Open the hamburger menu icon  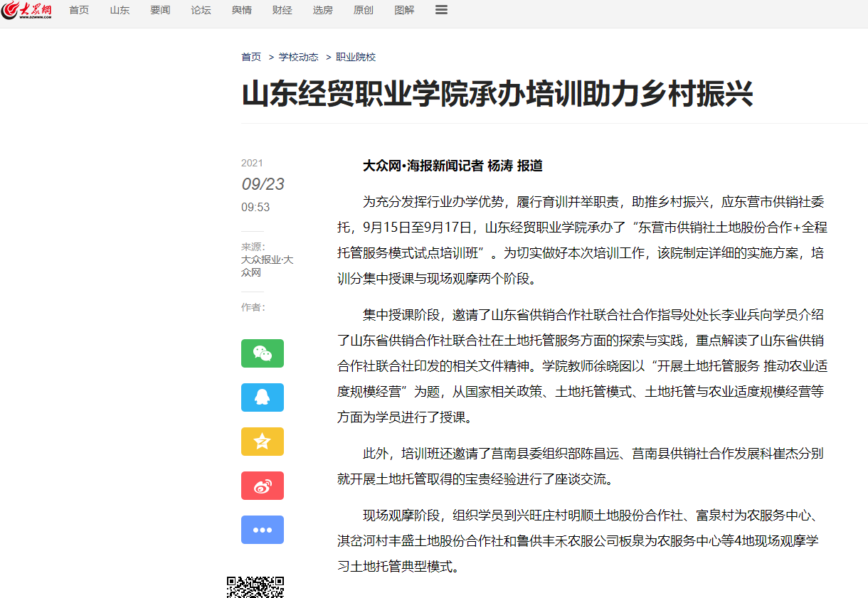(x=441, y=10)
